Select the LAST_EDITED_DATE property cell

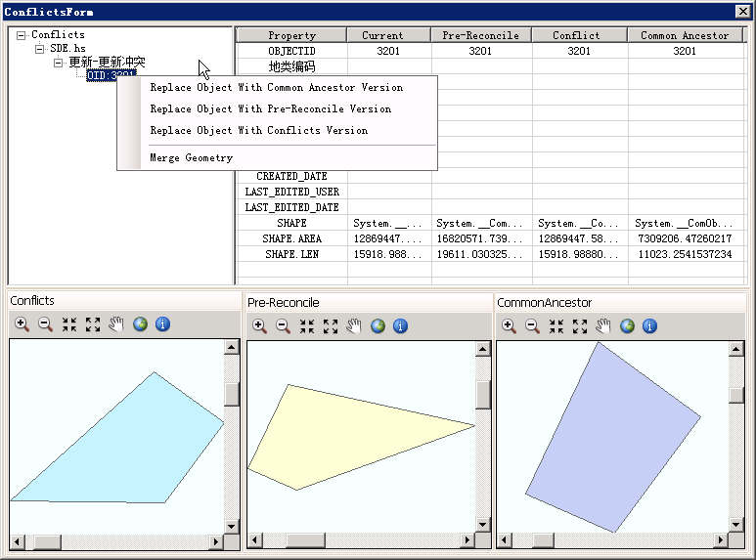[291, 207]
